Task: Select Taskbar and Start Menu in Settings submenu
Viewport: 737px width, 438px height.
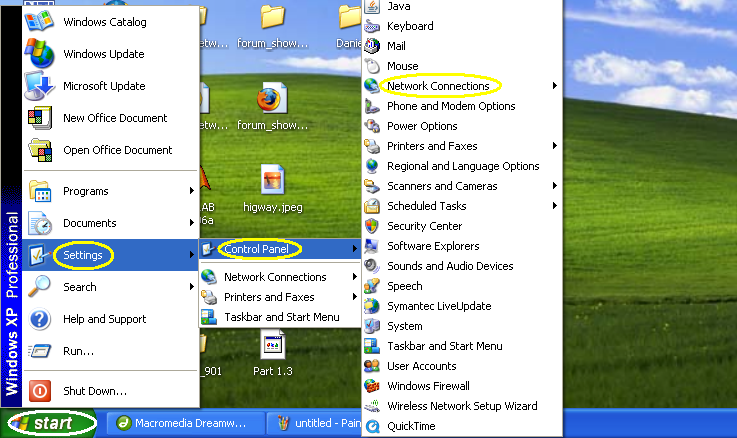Action: pyautogui.click(x=280, y=317)
